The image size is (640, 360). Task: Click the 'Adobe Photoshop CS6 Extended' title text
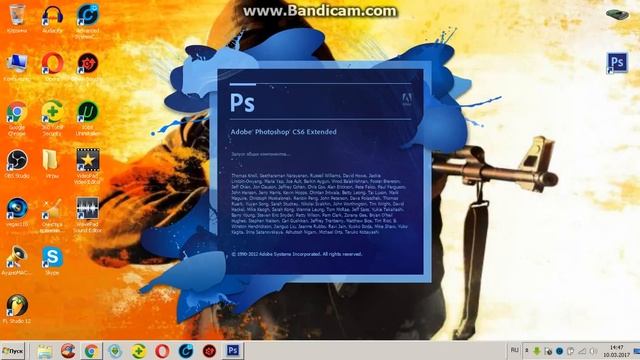click(284, 132)
